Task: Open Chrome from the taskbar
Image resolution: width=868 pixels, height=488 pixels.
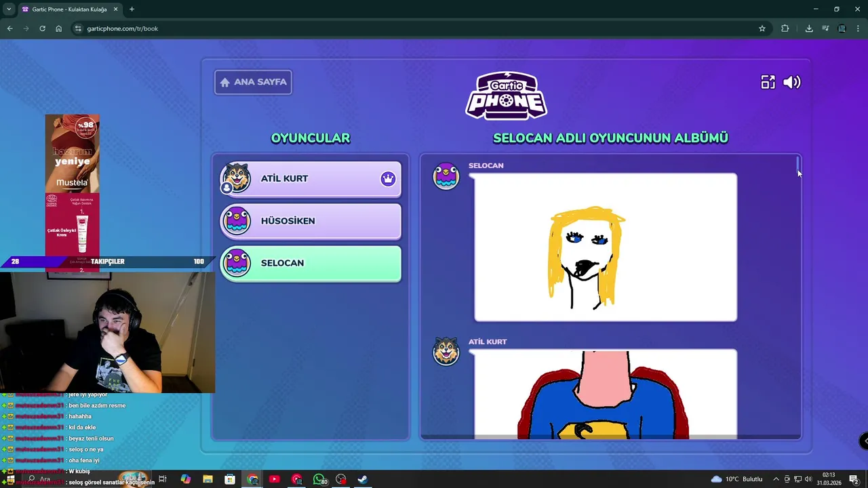Action: (x=252, y=479)
